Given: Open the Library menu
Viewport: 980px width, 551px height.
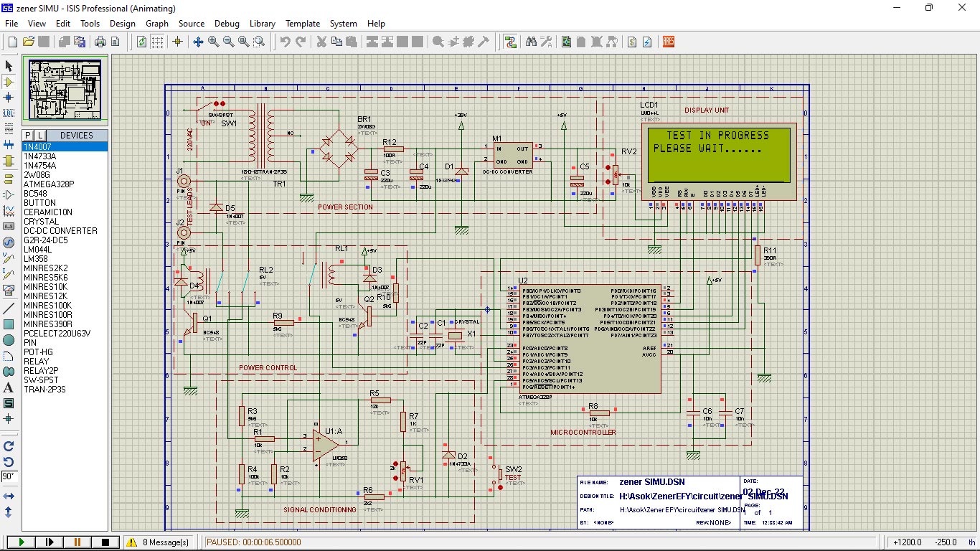Looking at the screenshot, I should [x=262, y=24].
